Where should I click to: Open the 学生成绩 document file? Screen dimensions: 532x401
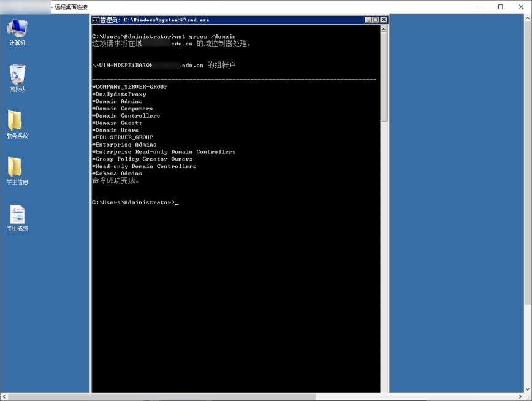(x=17, y=215)
